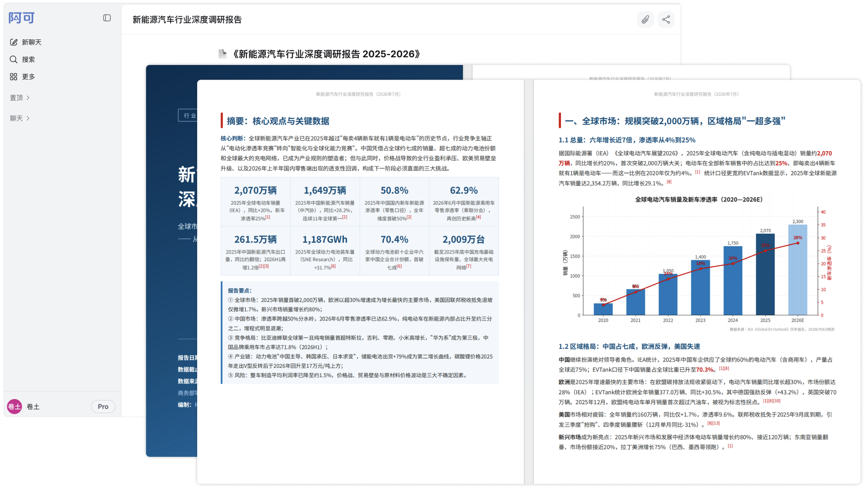
Task: Click the bold 美国 paragraph lead
Action: [564, 415]
